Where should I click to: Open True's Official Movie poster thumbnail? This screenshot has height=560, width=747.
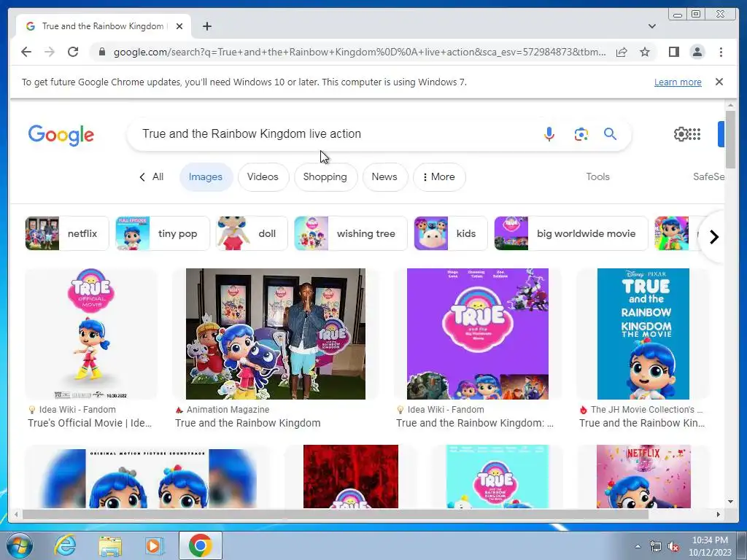pos(91,334)
